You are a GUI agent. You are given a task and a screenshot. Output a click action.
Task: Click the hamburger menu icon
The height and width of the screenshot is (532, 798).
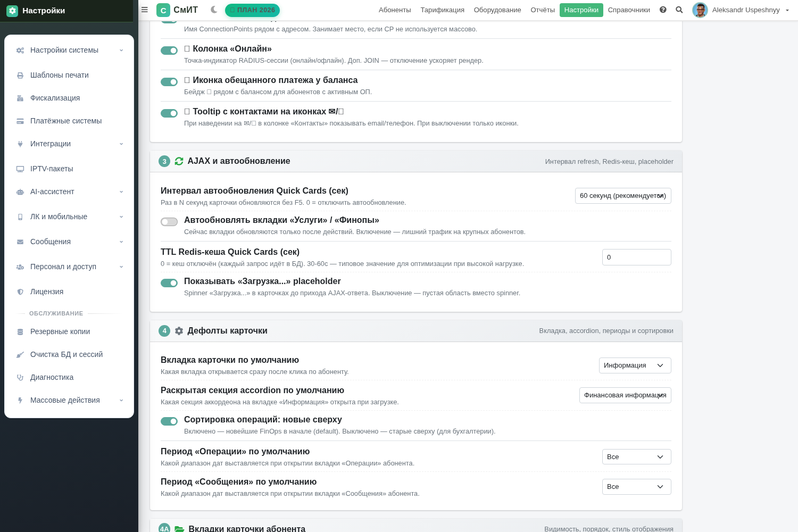tap(144, 10)
